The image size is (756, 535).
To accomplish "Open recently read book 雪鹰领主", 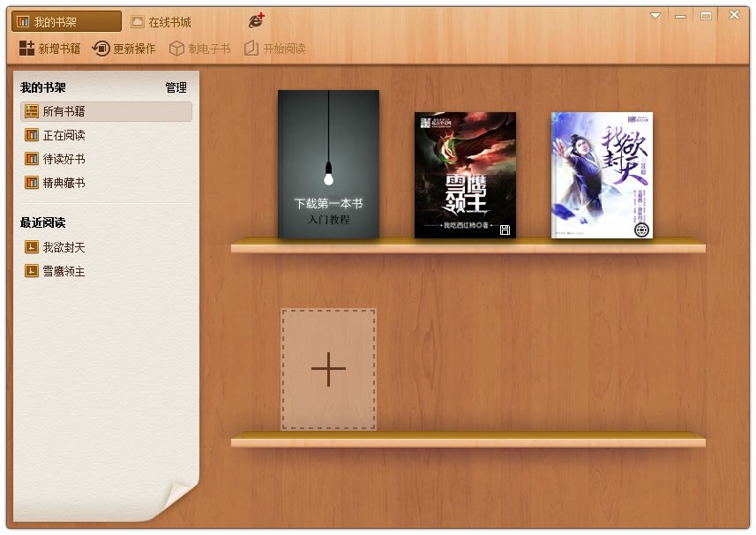I will coord(64,271).
